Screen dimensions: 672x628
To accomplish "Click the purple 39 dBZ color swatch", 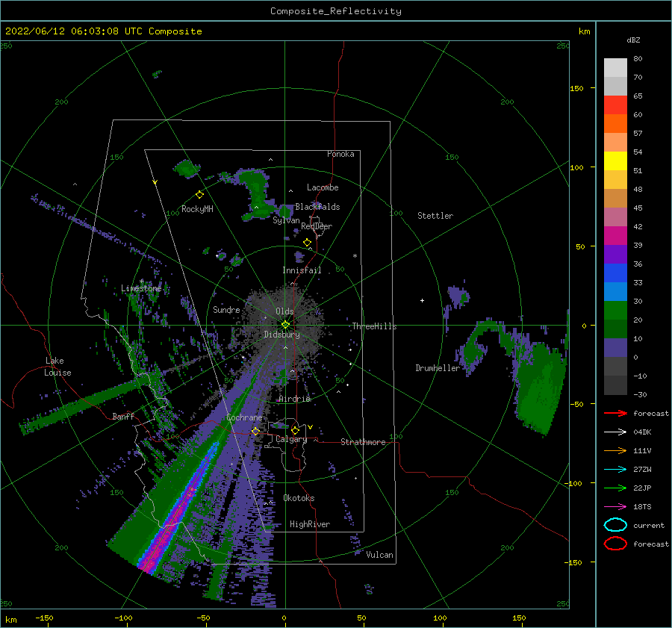I will click(615, 255).
